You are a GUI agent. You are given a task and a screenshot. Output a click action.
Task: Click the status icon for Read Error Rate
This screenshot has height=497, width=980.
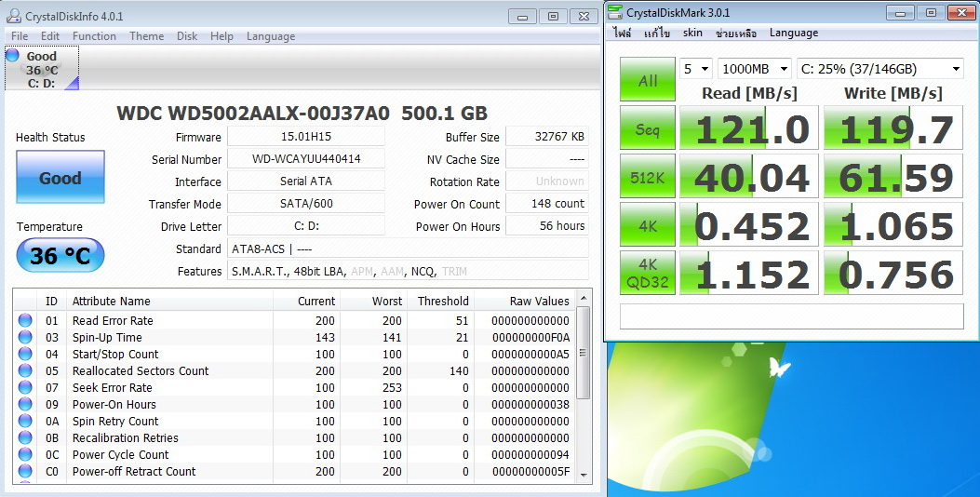click(25, 321)
